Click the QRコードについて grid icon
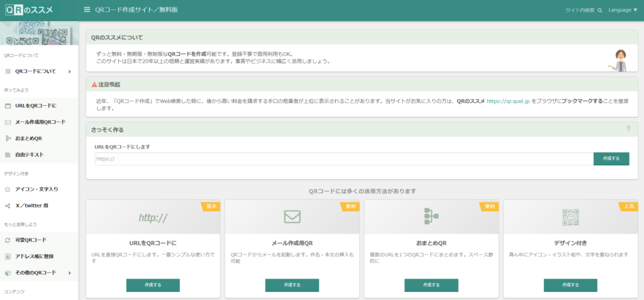 [8, 72]
